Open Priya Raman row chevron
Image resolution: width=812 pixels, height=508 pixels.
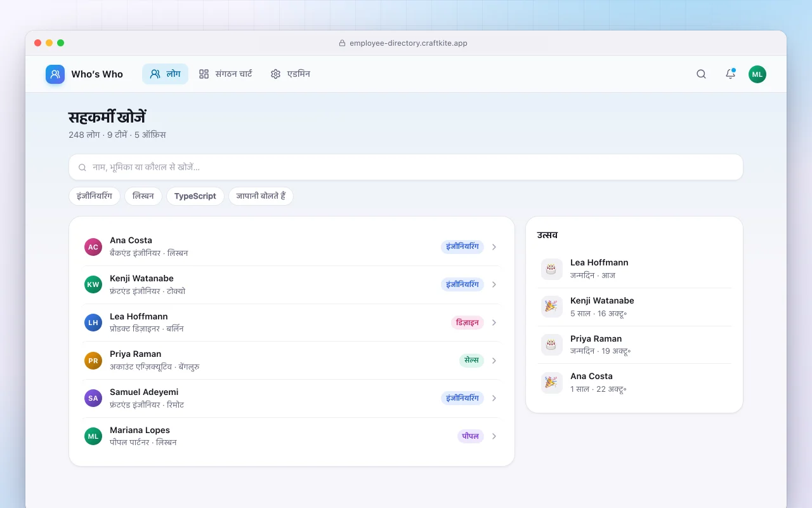494,361
